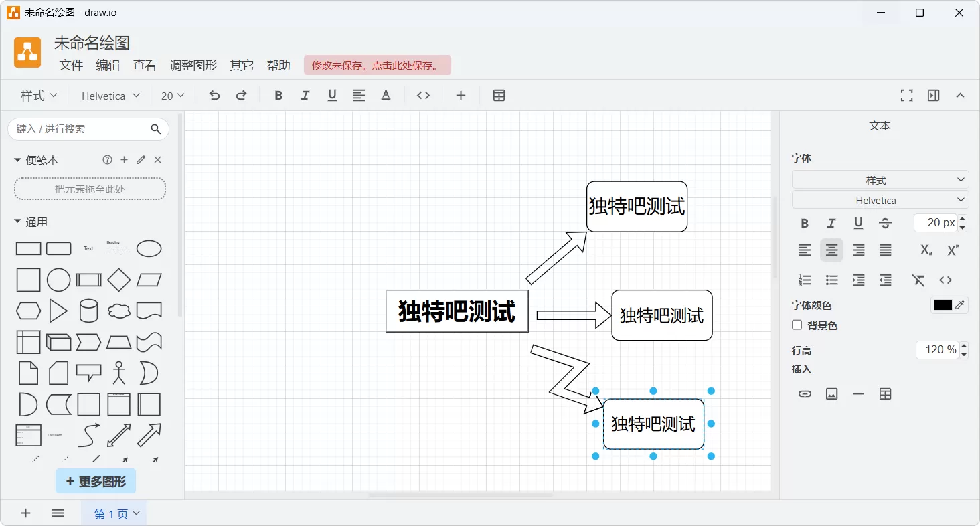980x526 pixels.
Task: Open the Helvetica font dropdown
Action: click(108, 95)
